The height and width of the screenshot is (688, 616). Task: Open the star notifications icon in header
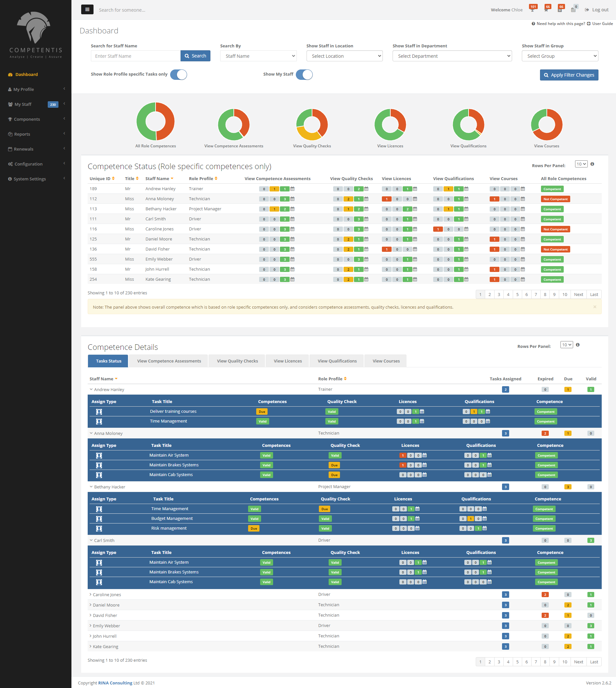click(x=546, y=9)
